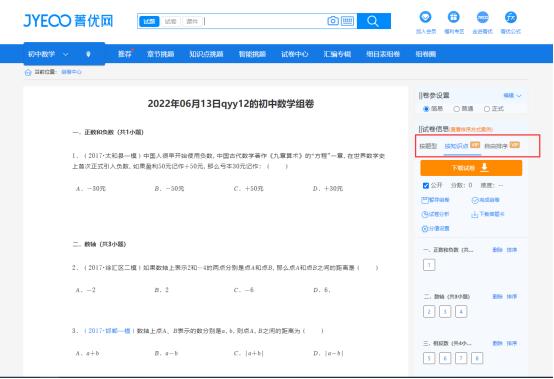
Task: Click question box 4 in sidebar
Action: pyautogui.click(x=461, y=312)
